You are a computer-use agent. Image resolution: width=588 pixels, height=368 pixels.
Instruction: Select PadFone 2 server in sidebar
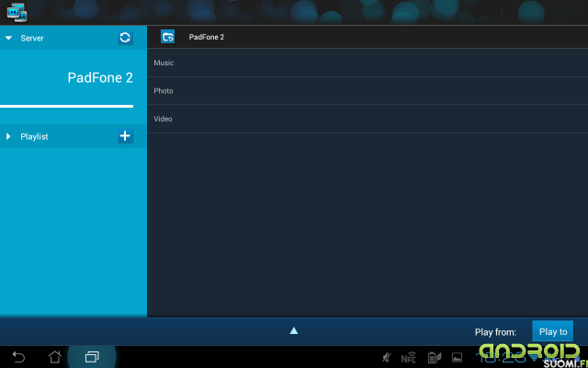pos(100,77)
